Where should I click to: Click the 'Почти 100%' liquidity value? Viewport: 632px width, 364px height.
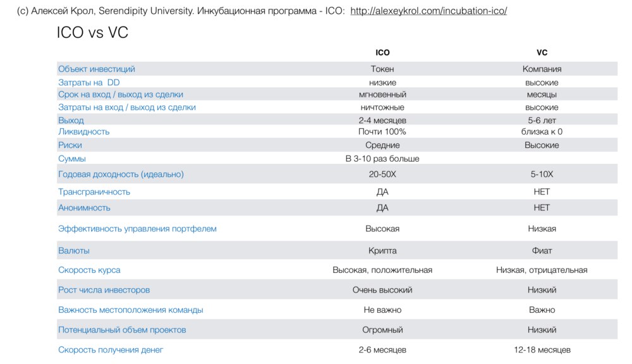click(x=382, y=131)
